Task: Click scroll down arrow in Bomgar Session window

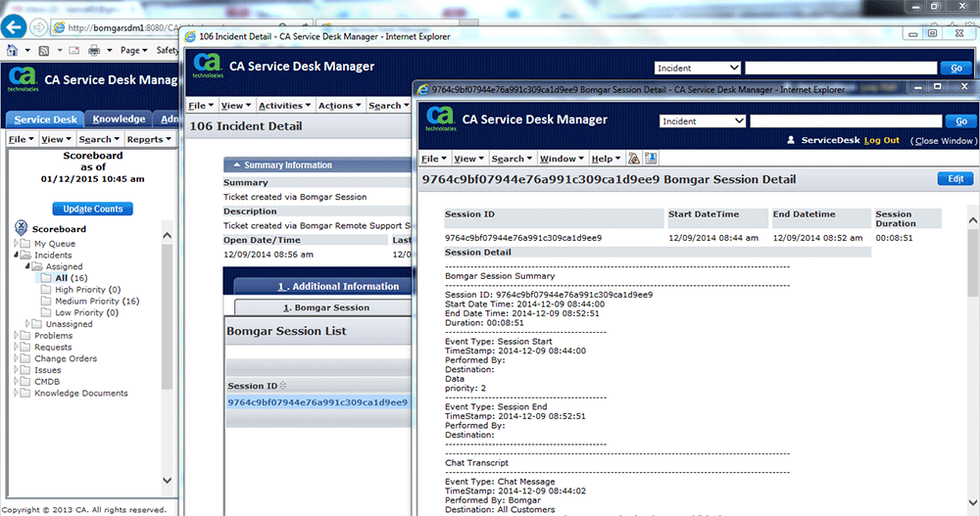Action: 972,502
